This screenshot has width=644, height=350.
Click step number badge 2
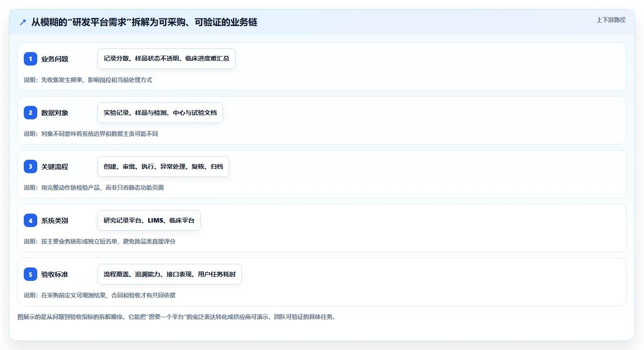(x=31, y=113)
